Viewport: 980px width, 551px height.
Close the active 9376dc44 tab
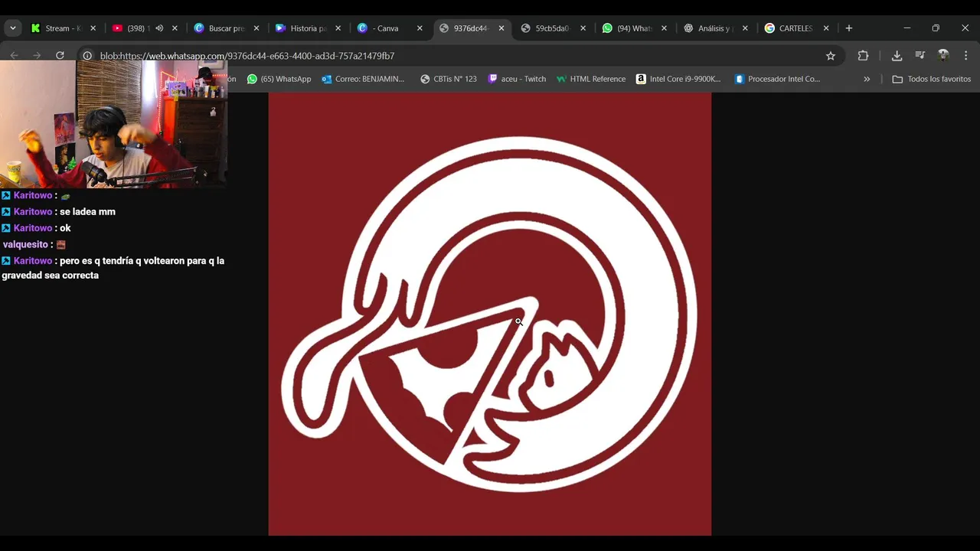[x=501, y=28]
